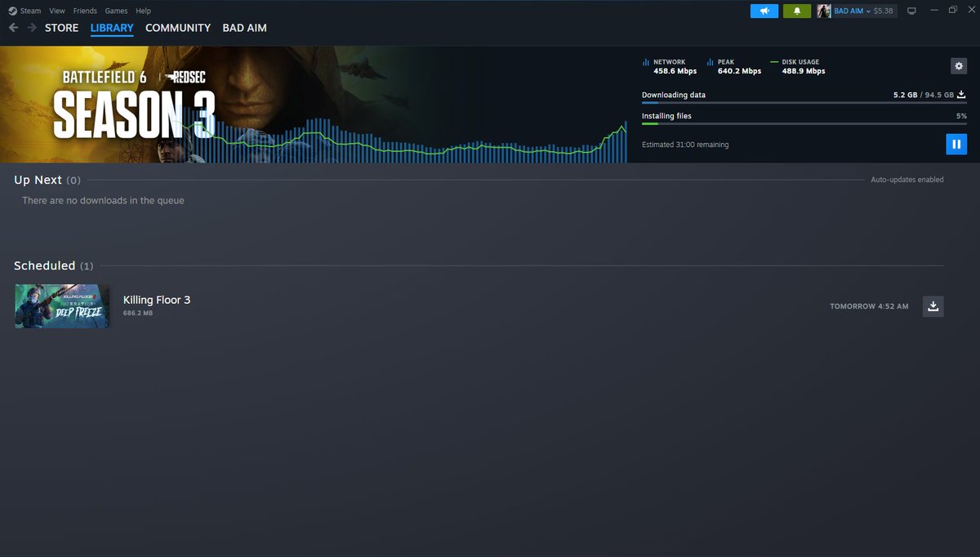Image resolution: width=980 pixels, height=557 pixels.
Task: Open the BAD AIM profile tab
Action: click(244, 28)
